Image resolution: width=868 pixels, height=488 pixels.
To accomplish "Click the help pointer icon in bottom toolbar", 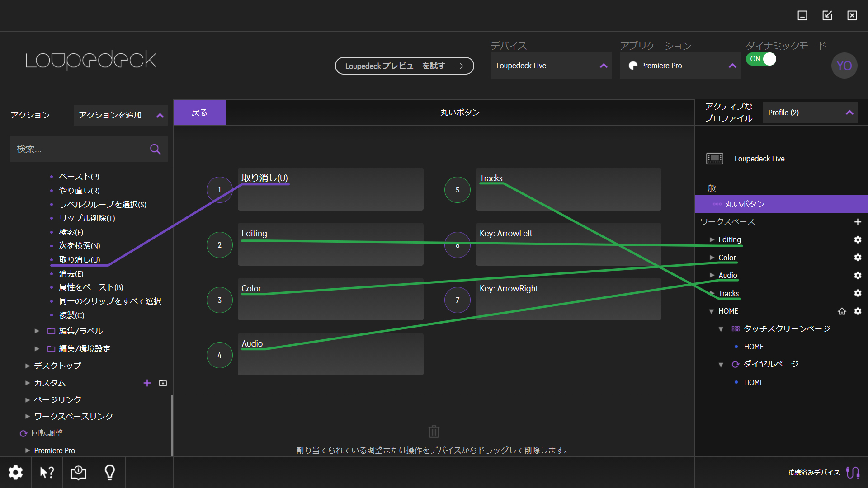I will 47,472.
